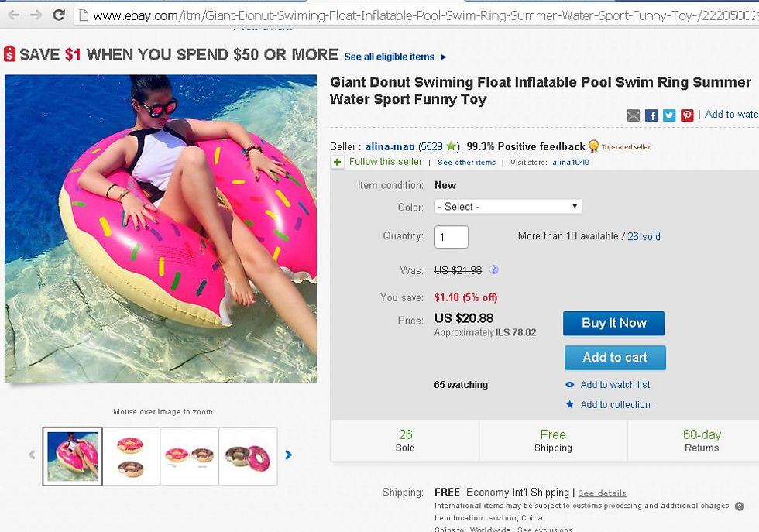
Task: Click the browser forward arrow
Action: (36, 15)
